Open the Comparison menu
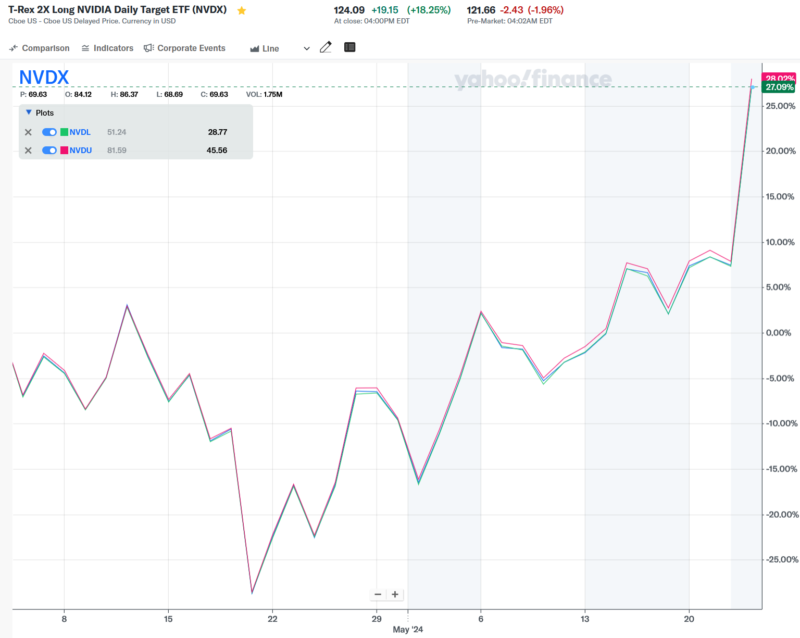The image size is (800, 638). point(40,48)
